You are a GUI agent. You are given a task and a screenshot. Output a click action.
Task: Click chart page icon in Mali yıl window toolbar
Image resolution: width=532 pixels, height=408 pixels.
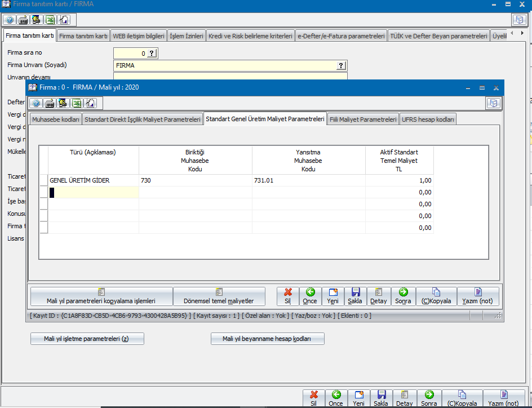coord(90,103)
